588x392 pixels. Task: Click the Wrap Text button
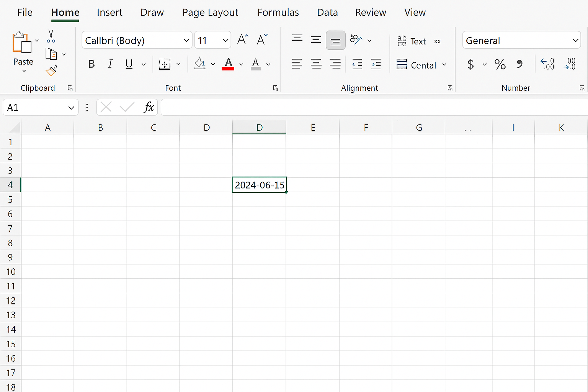tap(412, 41)
